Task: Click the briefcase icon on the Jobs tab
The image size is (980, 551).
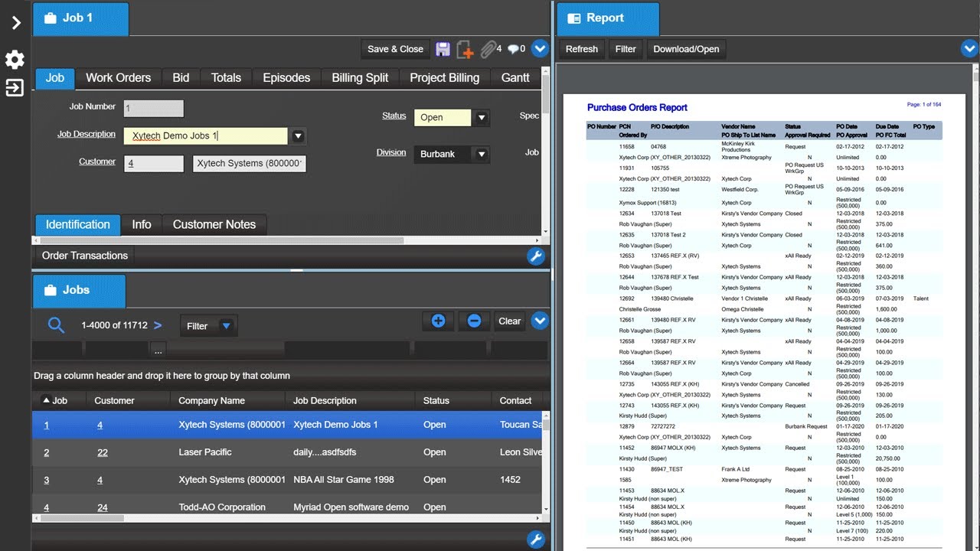Action: 51,290
